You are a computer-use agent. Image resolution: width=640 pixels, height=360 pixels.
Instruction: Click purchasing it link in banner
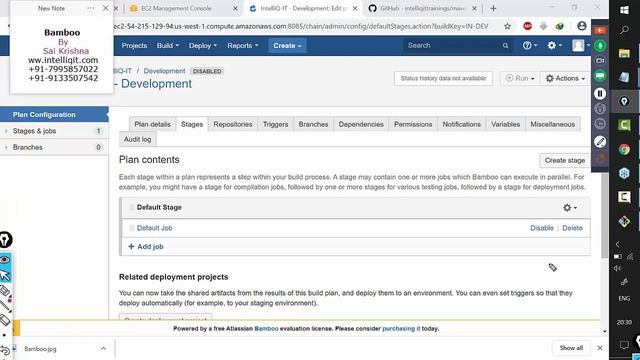pyautogui.click(x=401, y=329)
